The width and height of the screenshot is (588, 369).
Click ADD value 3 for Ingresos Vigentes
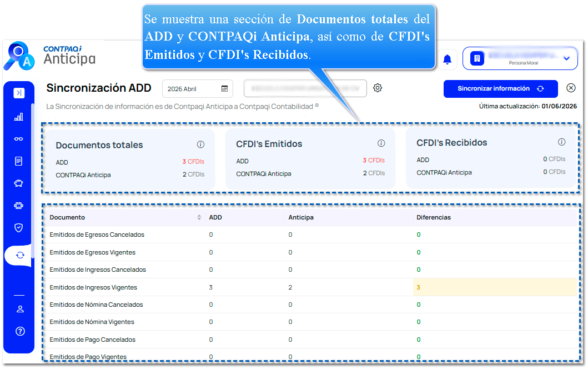click(x=211, y=287)
